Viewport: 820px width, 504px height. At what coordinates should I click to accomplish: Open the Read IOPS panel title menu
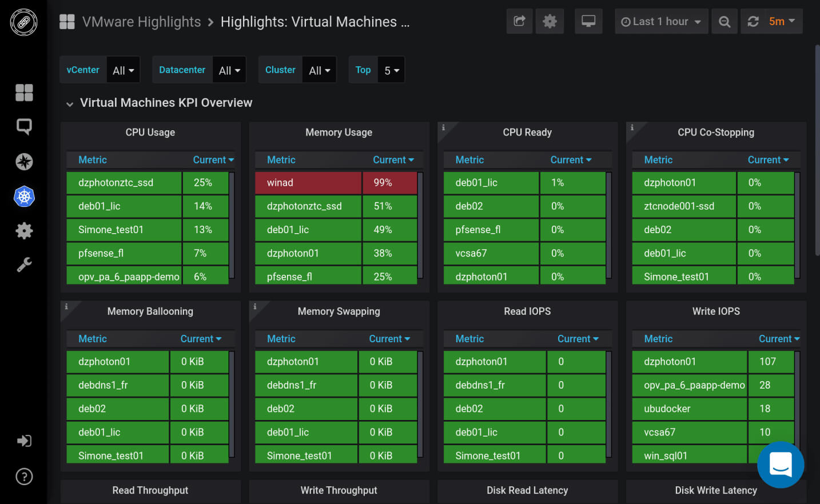click(527, 311)
